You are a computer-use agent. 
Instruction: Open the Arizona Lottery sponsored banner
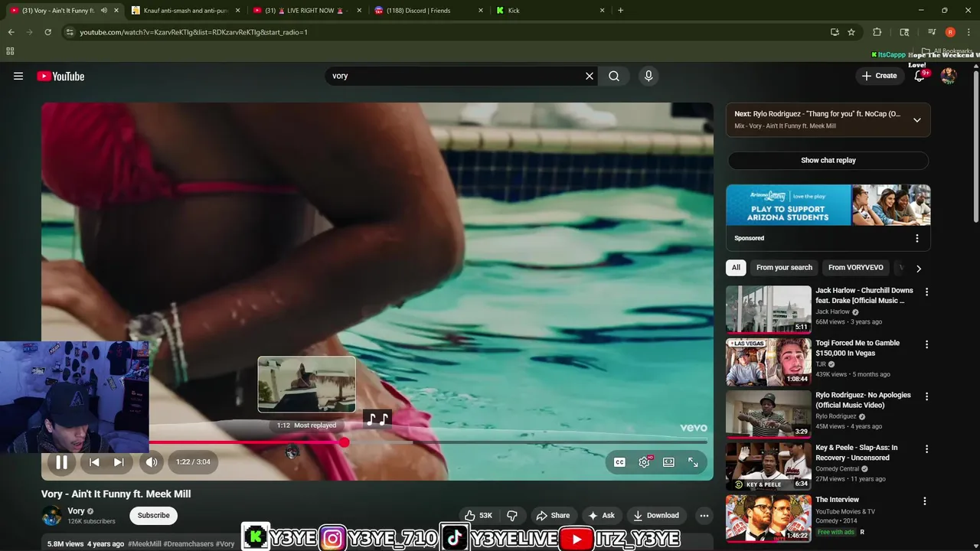(828, 205)
